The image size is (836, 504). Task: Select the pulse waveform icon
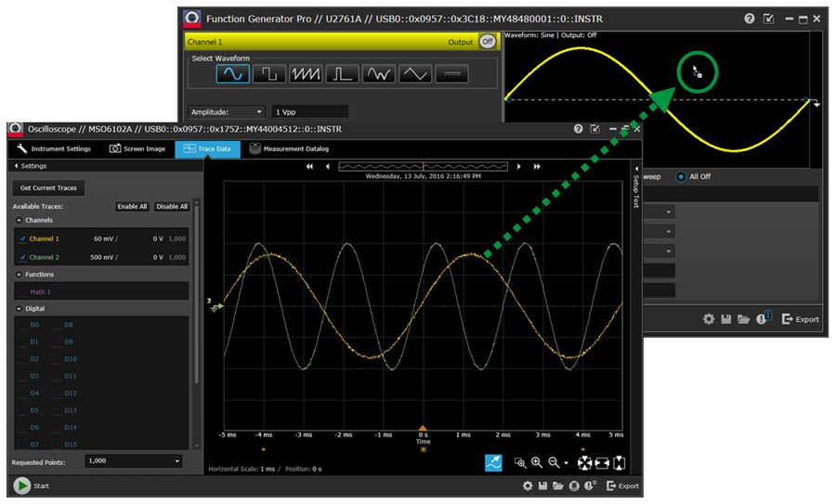tap(342, 73)
